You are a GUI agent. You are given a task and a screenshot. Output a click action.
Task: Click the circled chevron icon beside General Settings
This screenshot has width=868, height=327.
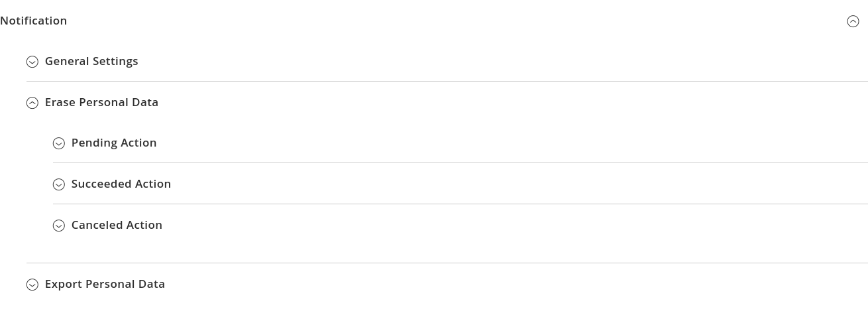pyautogui.click(x=32, y=62)
